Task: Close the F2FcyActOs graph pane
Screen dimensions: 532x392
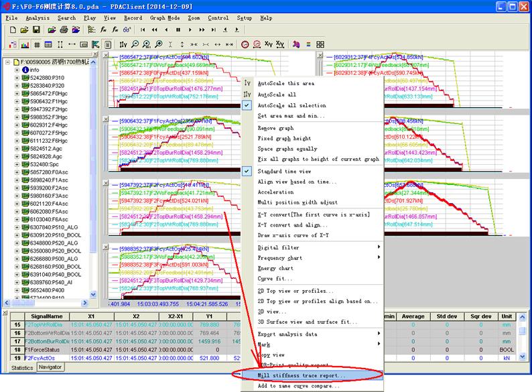Action: [106, 183]
